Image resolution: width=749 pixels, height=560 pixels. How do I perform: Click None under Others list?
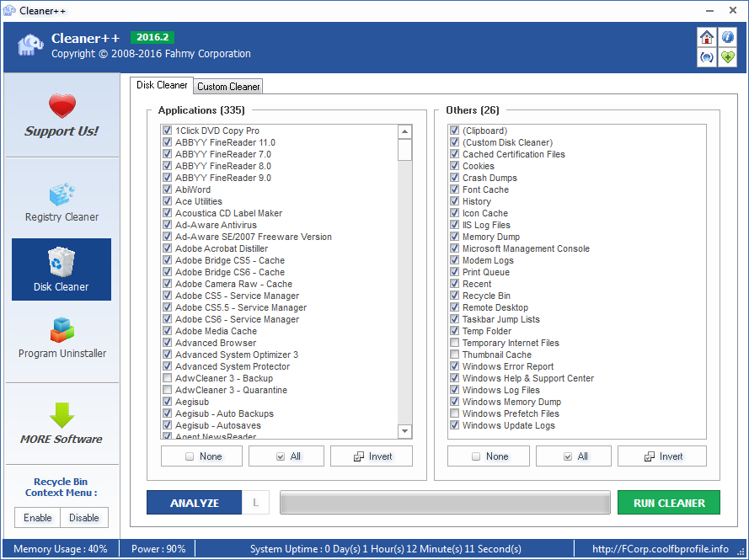(x=488, y=456)
